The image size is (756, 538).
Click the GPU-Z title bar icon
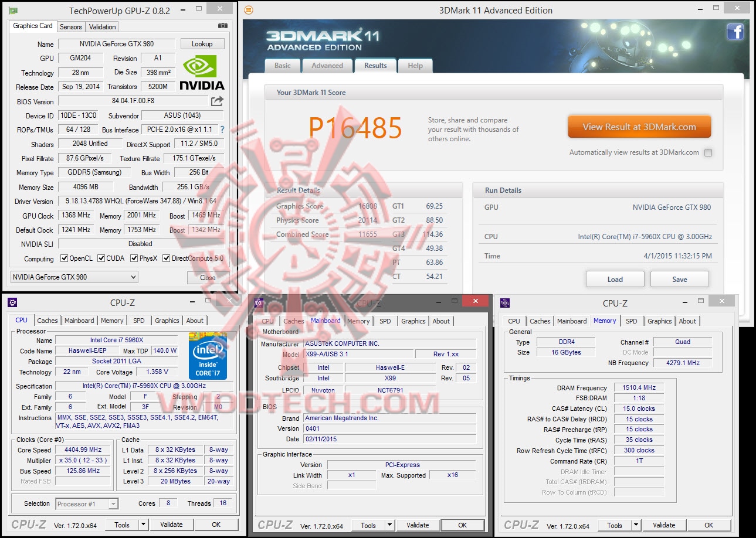tap(13, 11)
